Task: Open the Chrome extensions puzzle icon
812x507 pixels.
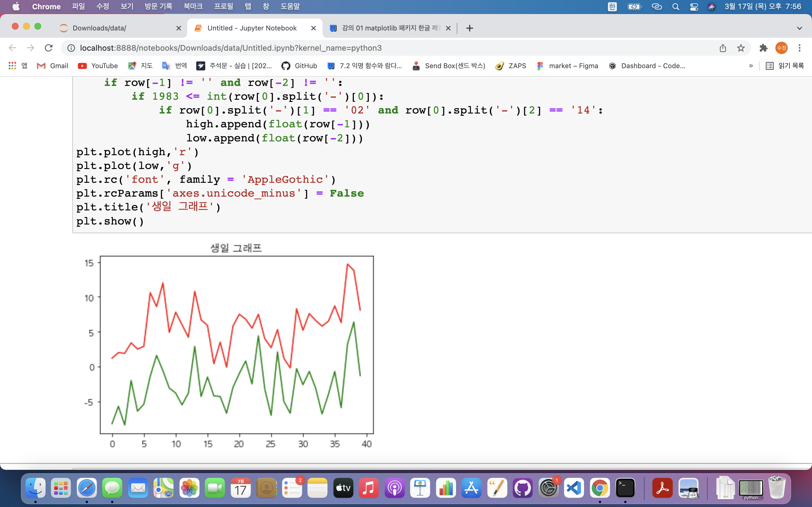Action: 763,48
